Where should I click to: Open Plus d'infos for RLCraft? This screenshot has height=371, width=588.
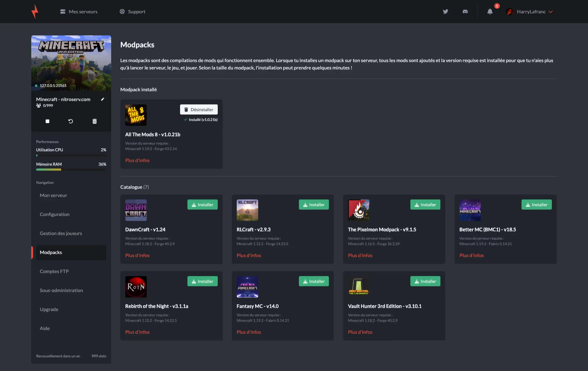(249, 255)
